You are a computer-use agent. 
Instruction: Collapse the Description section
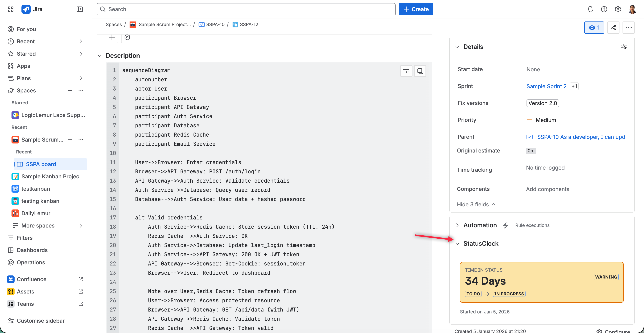(x=99, y=56)
